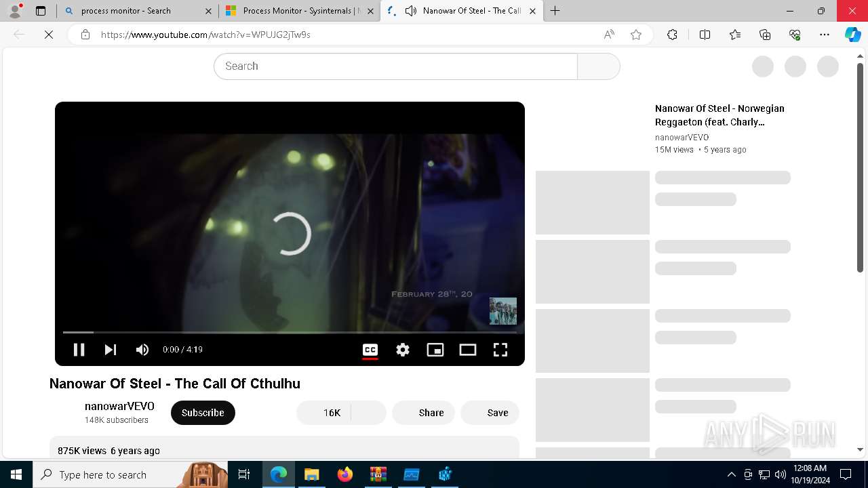Open the Windows Start menu
Image resolution: width=868 pixels, height=488 pixels.
tap(16, 474)
